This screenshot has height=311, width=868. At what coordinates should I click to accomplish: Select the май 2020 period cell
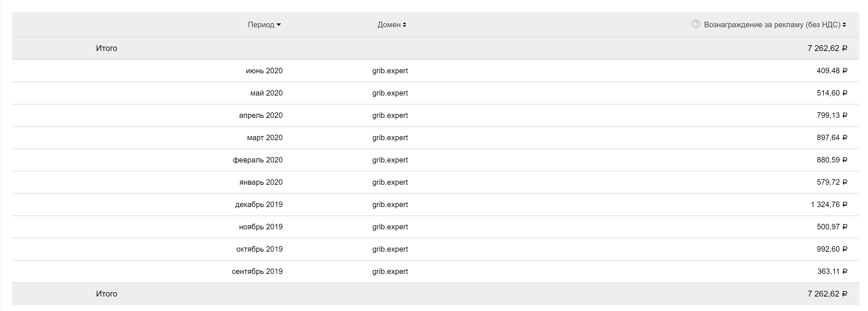(x=266, y=93)
